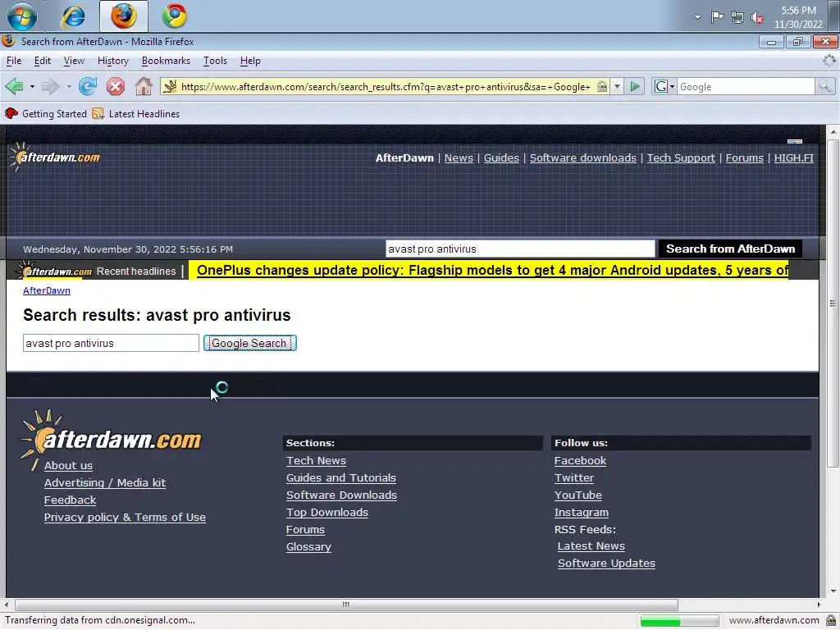Open the News link in the header
The width and height of the screenshot is (840, 630).
pyautogui.click(x=459, y=157)
